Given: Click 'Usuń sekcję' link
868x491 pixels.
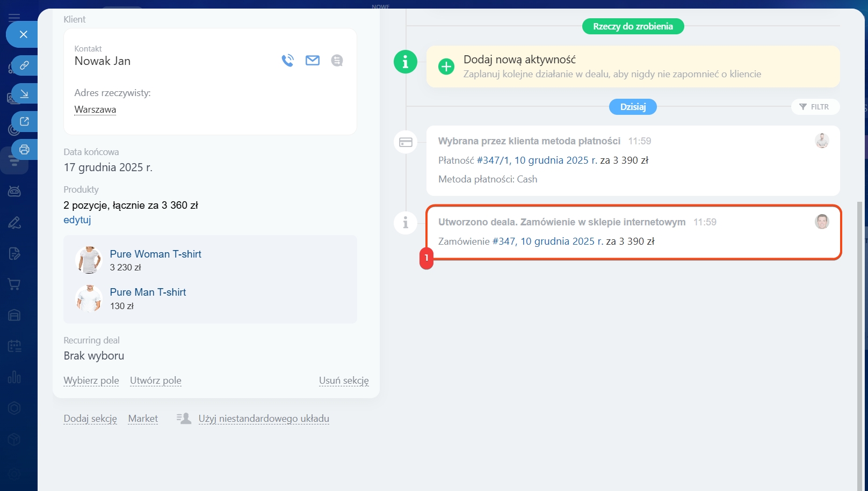Looking at the screenshot, I should pos(344,380).
